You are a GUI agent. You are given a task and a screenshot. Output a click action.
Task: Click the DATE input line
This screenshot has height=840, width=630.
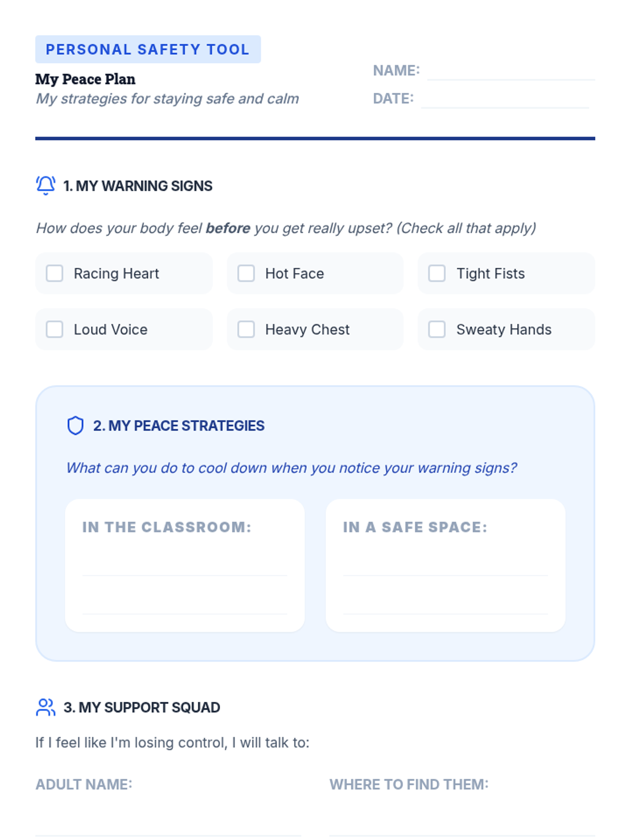point(505,99)
